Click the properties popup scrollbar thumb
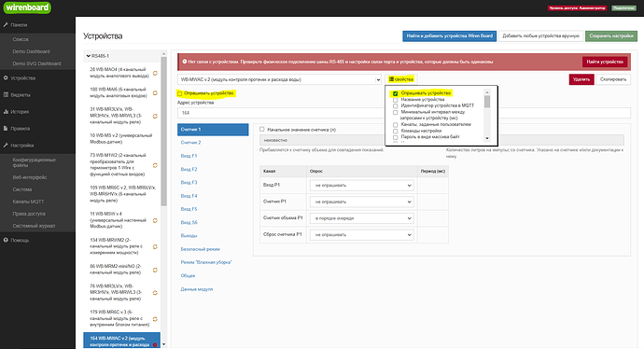Screen dimensions: 644x349 pos(487,102)
